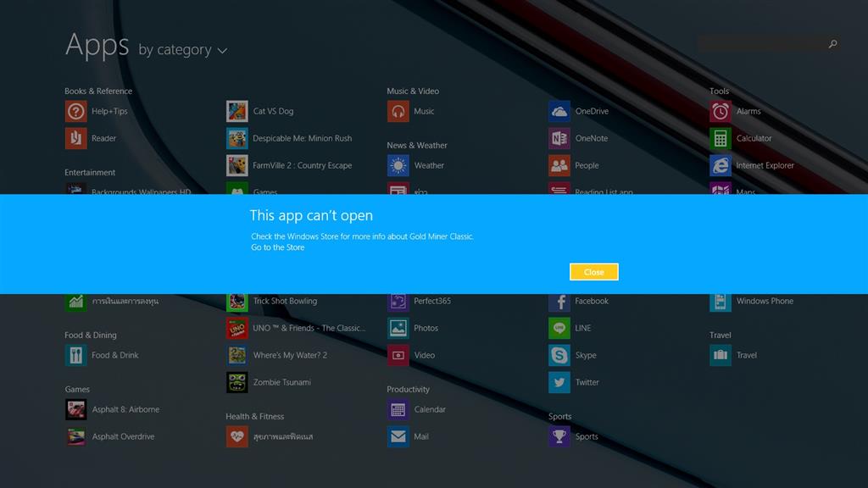
Task: Close the 'This app can't open' dialog
Action: click(593, 272)
